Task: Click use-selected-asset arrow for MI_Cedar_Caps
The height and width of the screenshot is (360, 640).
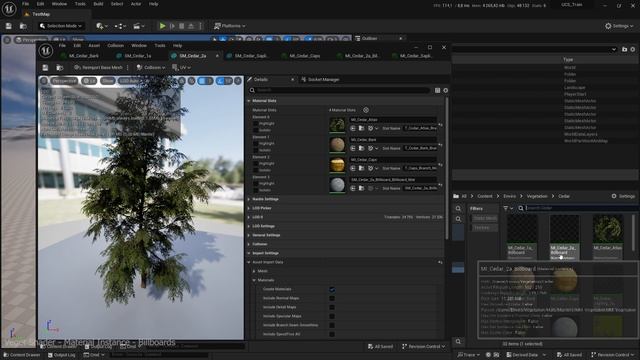Action: [353, 168]
